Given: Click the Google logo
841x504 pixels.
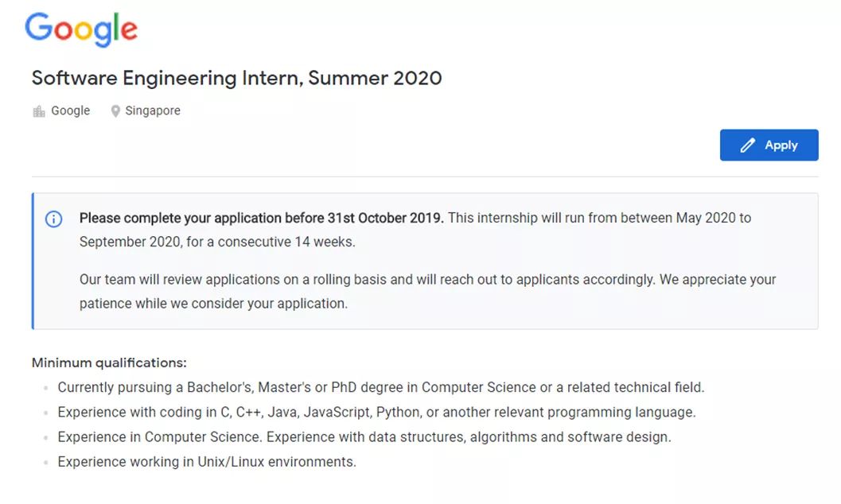Looking at the screenshot, I should (x=81, y=29).
